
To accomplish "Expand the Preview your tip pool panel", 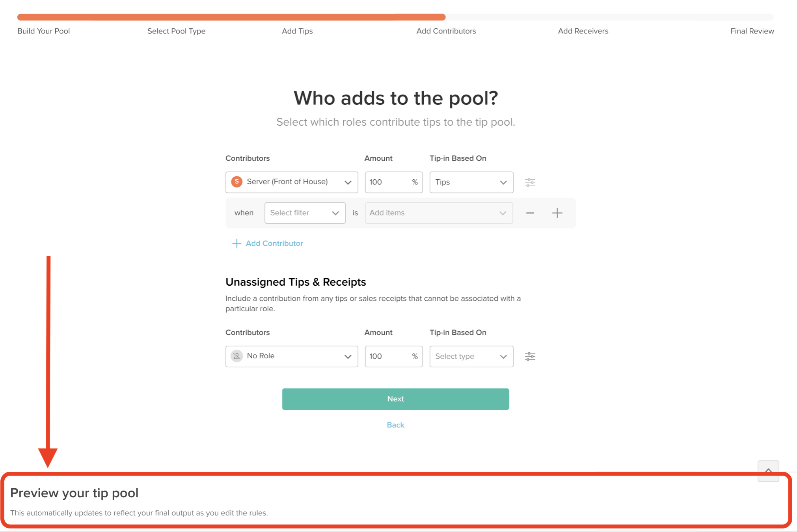I will click(x=768, y=471).
